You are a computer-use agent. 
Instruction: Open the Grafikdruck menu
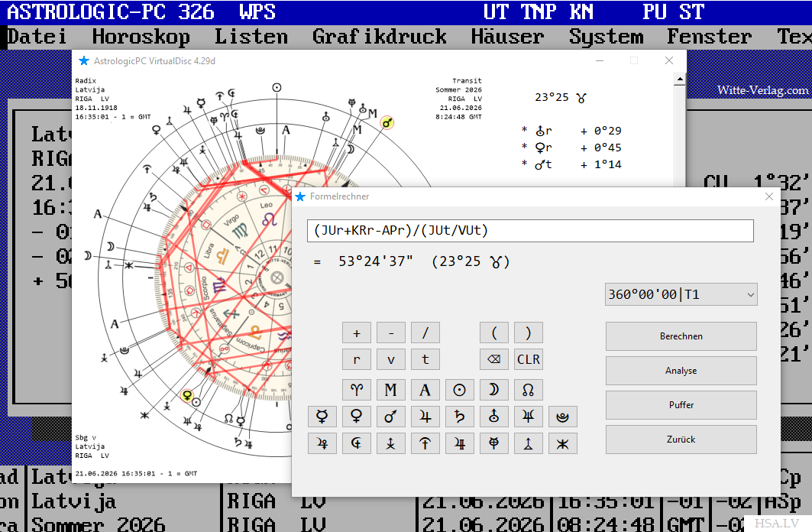379,37
